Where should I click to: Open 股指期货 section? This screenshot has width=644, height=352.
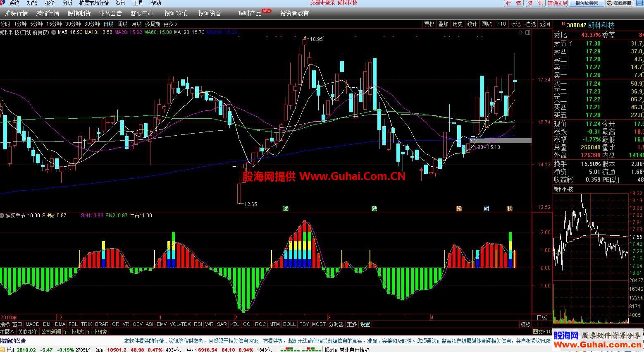click(x=79, y=13)
